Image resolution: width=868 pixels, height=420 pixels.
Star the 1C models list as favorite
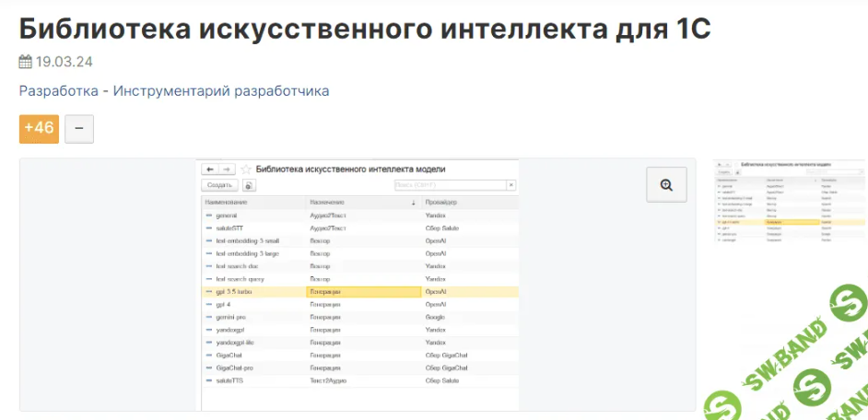(x=246, y=169)
